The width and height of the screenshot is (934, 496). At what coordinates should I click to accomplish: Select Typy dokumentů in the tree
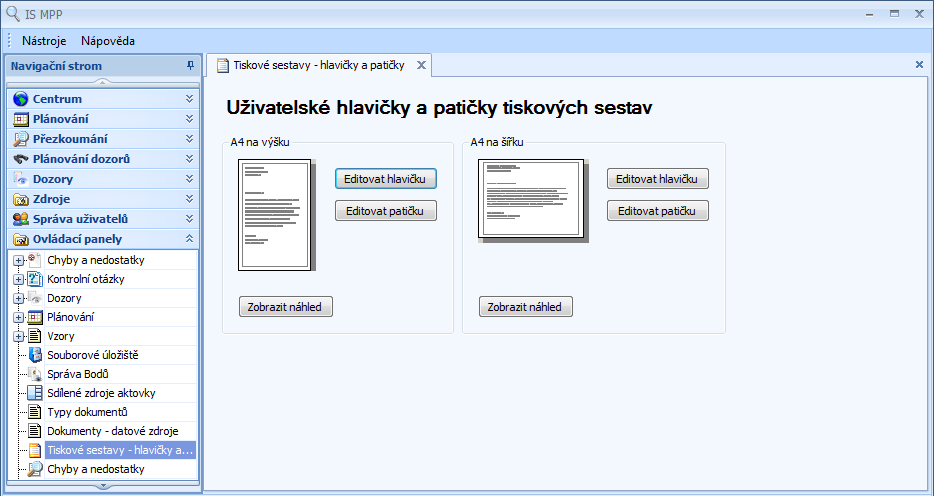point(88,412)
